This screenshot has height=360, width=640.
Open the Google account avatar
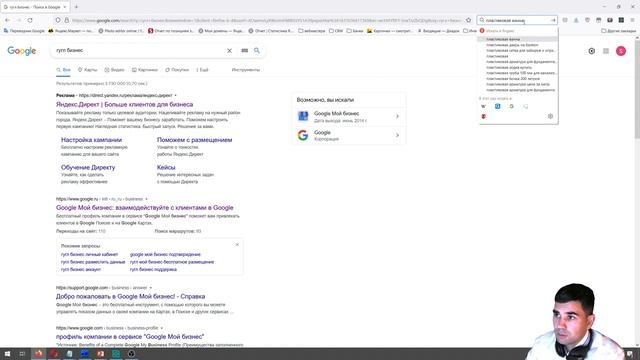tap(621, 51)
